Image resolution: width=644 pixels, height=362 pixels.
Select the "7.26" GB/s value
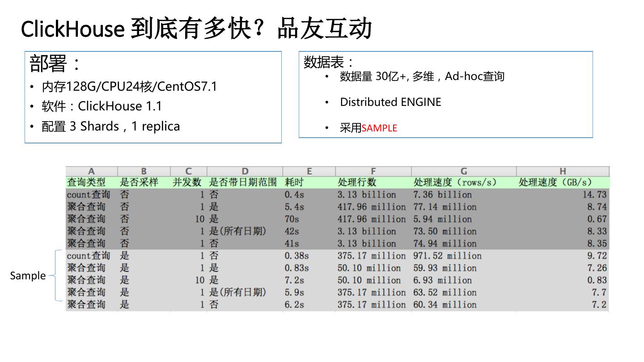click(x=597, y=268)
